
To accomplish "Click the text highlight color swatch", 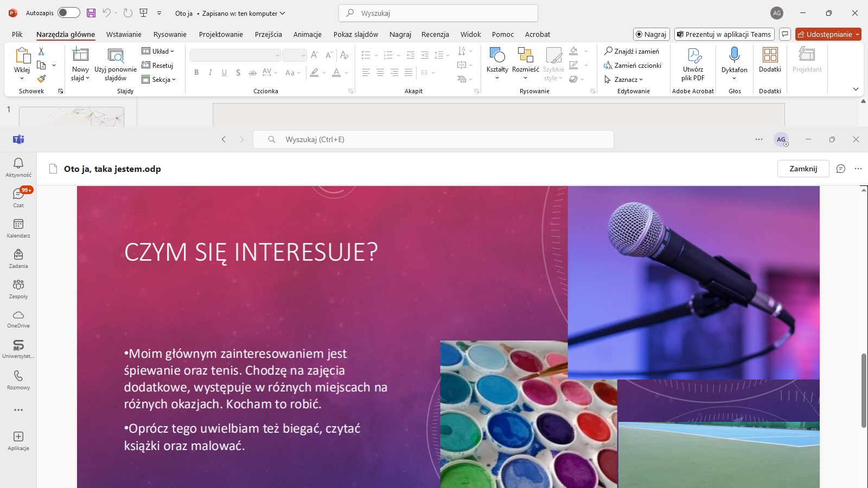I will [314, 72].
